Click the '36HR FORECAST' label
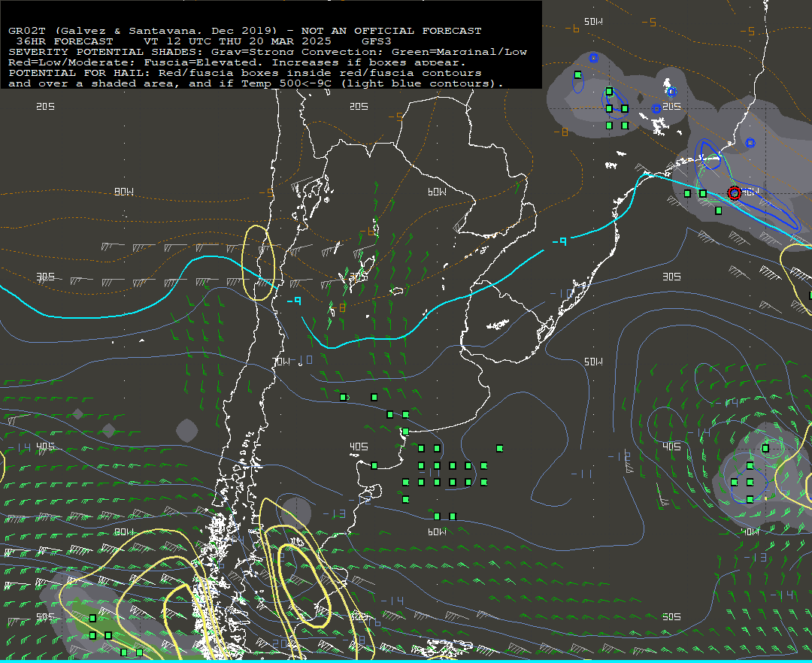Screen dimensions: 812x663 click(64, 41)
